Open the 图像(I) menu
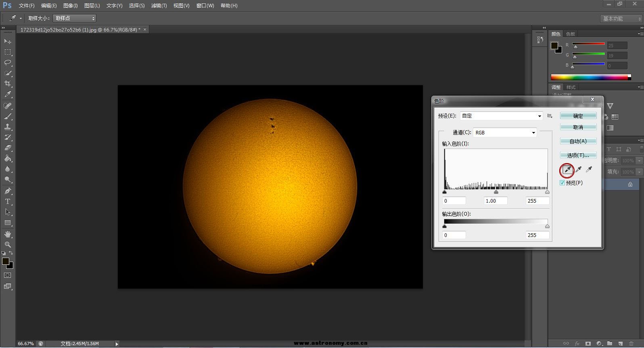The width and height of the screenshot is (644, 348). point(70,6)
